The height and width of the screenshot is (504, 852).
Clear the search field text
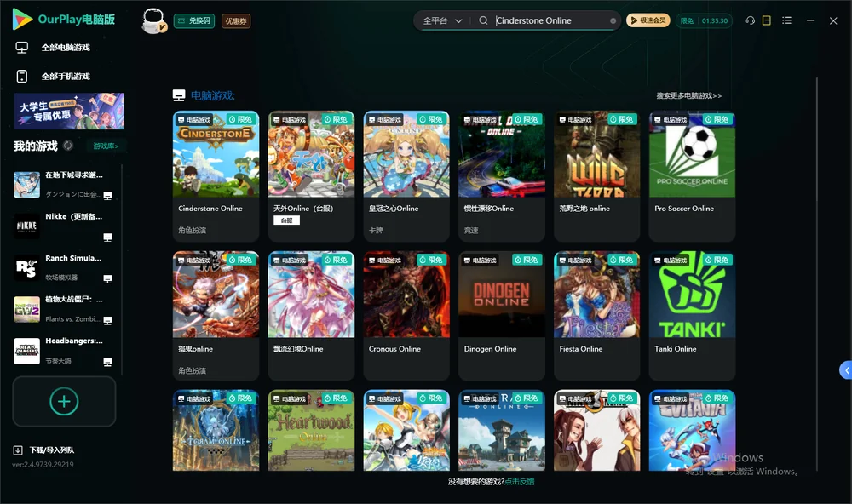click(613, 20)
